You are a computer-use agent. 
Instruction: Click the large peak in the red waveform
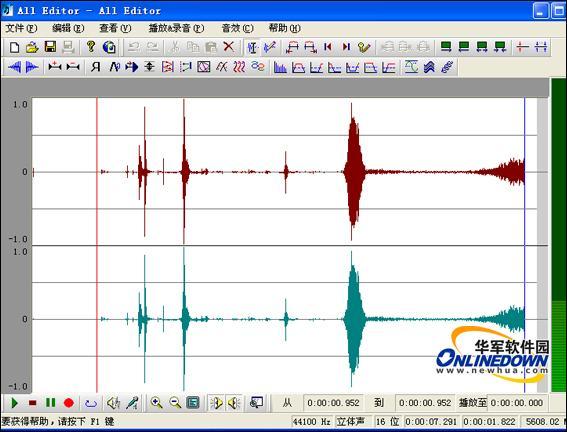pyautogui.click(x=353, y=172)
